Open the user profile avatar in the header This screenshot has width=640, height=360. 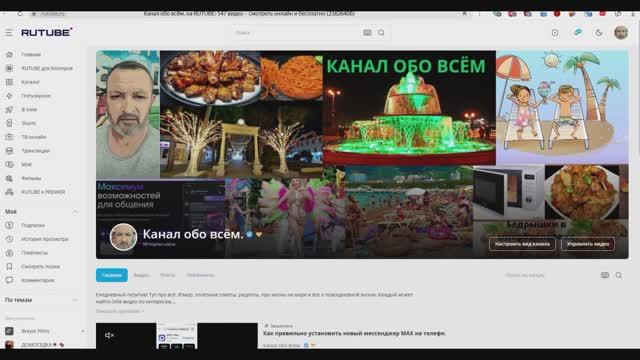(621, 33)
